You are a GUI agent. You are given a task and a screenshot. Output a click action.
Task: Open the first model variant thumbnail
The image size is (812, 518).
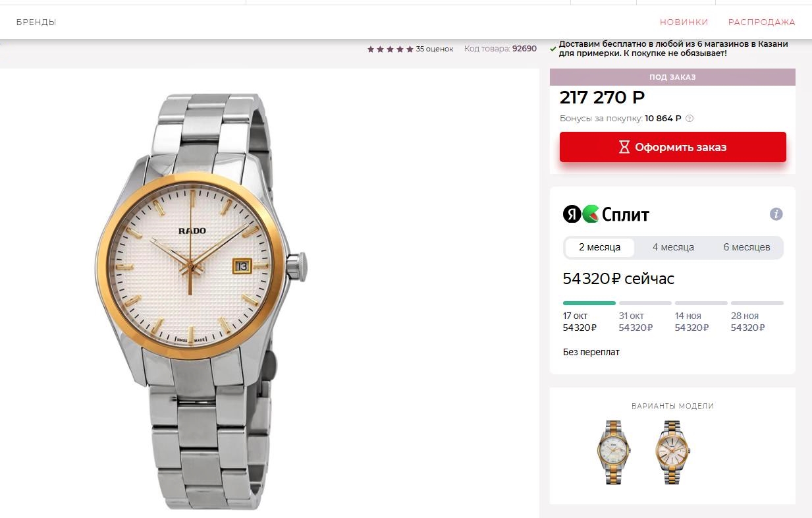coord(613,452)
